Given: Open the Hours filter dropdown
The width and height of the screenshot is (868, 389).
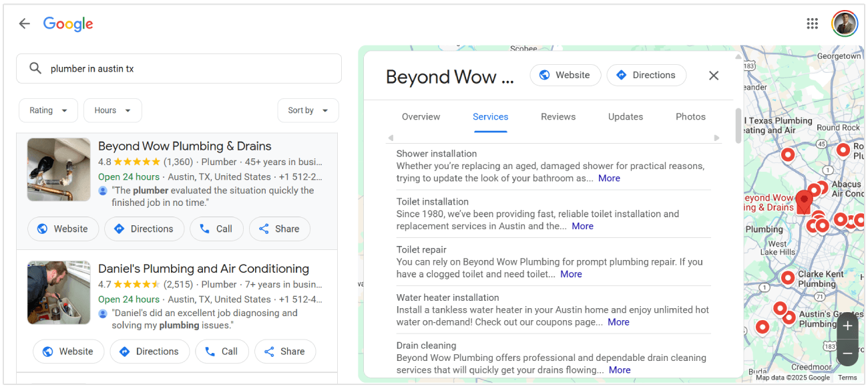Looking at the screenshot, I should click(113, 110).
